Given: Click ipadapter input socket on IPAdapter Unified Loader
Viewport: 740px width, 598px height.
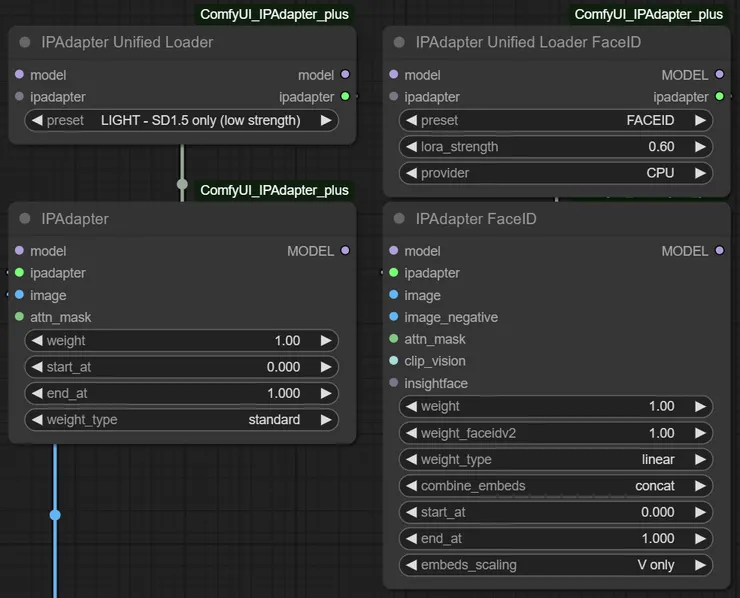Looking at the screenshot, I should point(19,96).
